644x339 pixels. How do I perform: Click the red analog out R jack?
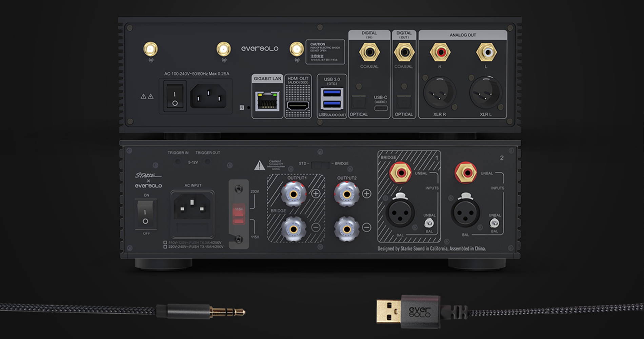(440, 52)
